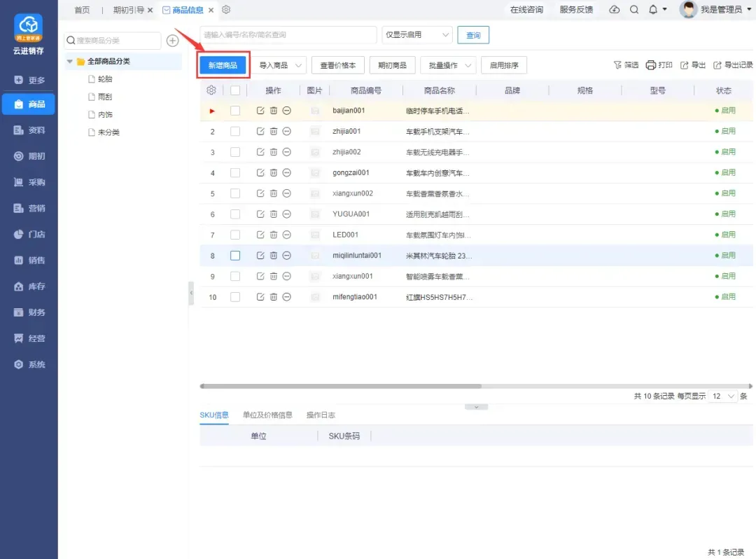Open the 更多 sidebar menu

(29, 80)
